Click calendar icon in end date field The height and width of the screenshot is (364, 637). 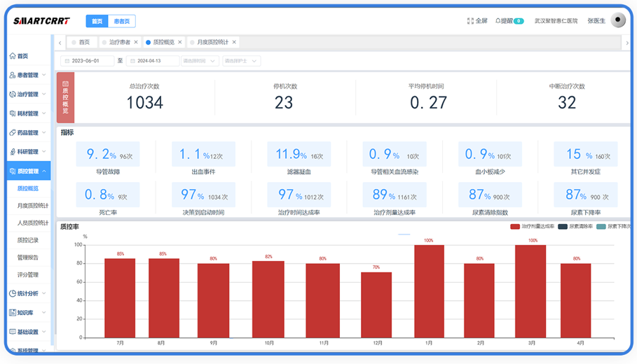point(132,61)
